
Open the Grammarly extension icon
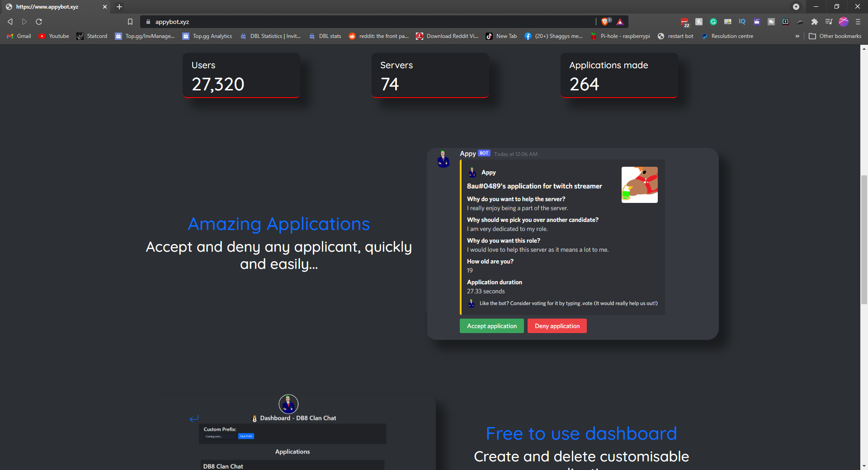pos(713,22)
